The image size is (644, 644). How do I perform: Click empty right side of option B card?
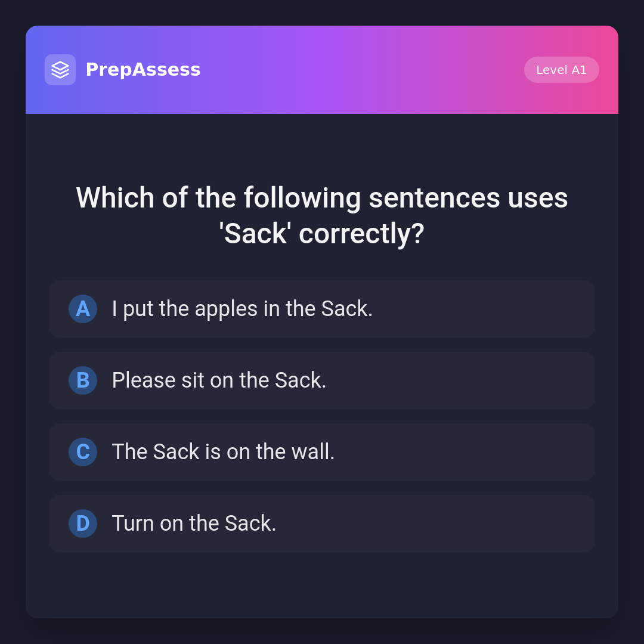pyautogui.click(x=507, y=380)
